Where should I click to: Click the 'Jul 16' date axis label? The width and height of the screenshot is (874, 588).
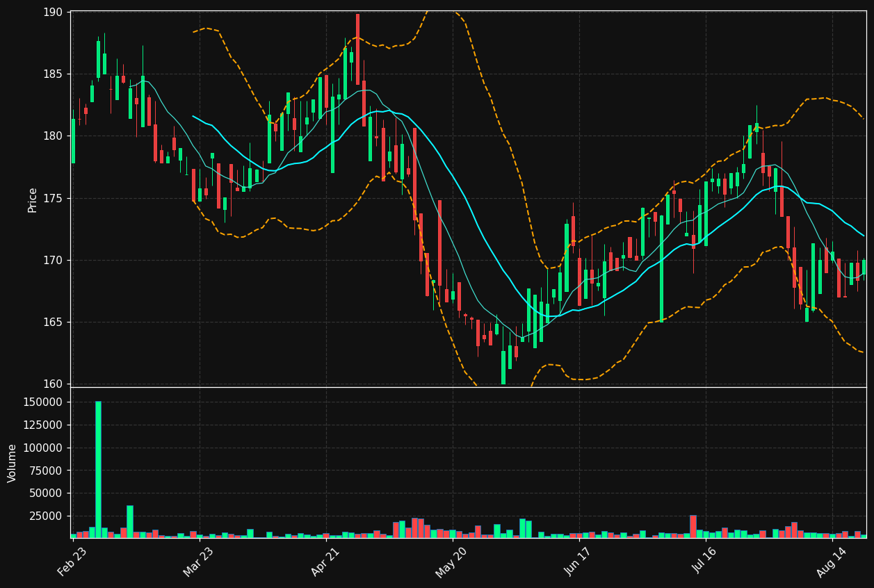click(706, 562)
